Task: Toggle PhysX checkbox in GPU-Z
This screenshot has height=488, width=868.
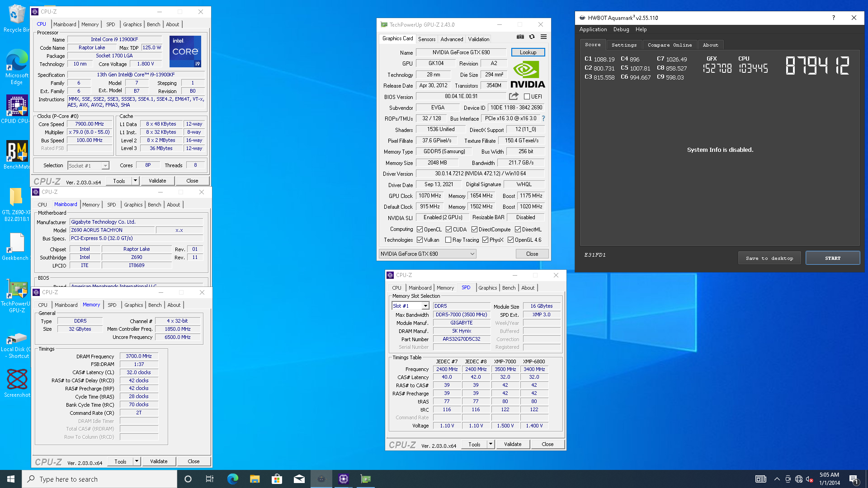Action: [x=485, y=240]
